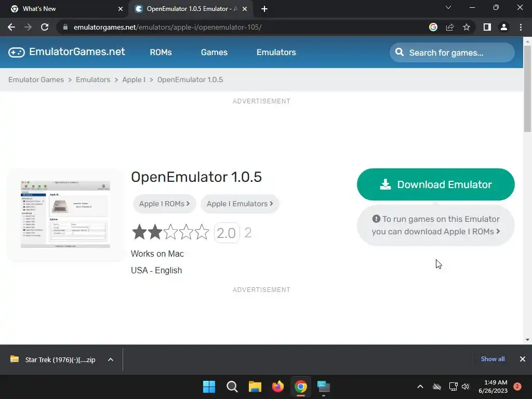Viewport: 532px width, 399px height.
Task: Click the Apple I ROMs tag
Action: pos(165,204)
